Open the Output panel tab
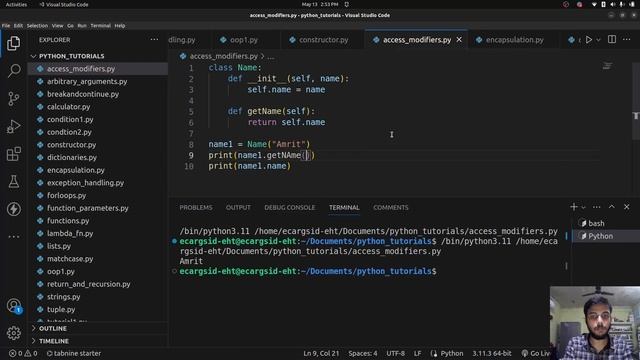 pyautogui.click(x=238, y=207)
